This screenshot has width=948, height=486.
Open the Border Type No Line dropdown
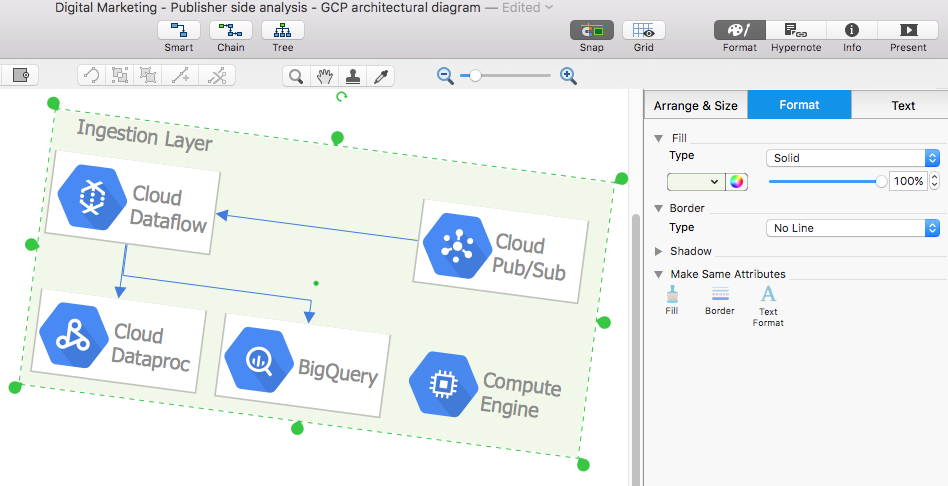[x=852, y=228]
